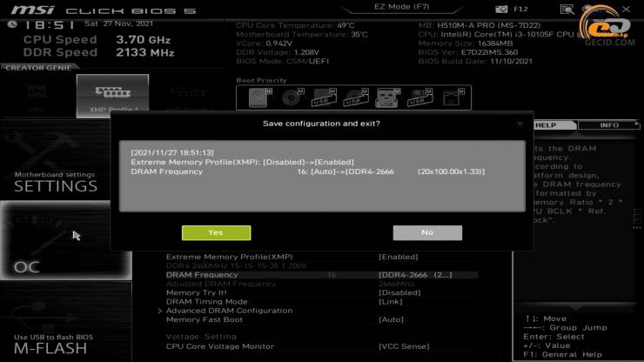The height and width of the screenshot is (362, 644).
Task: Select CPU Core Voltage Monitor label
Action: click(x=219, y=346)
